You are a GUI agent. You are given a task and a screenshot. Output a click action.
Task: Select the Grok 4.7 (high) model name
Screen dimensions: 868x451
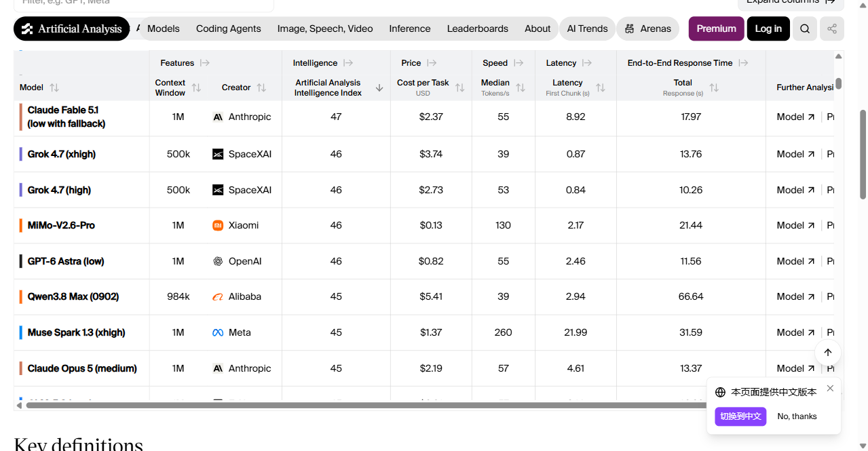pos(59,190)
